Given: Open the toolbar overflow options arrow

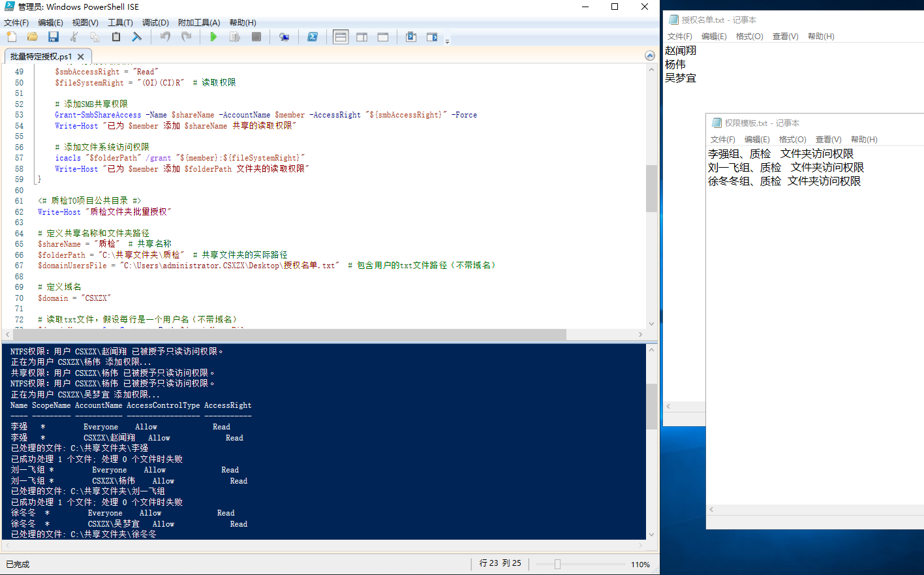Looking at the screenshot, I should (x=447, y=41).
